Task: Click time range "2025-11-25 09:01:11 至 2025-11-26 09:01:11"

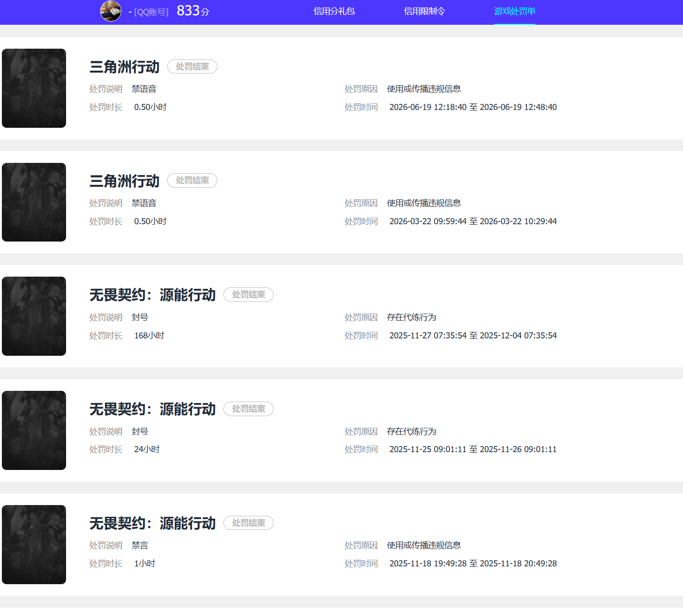Action: click(x=473, y=449)
